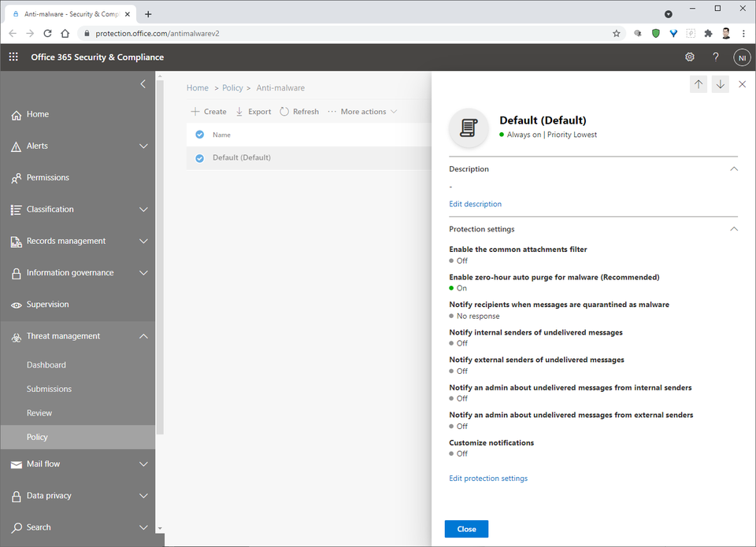Navigate to the previous item with the up arrow
This screenshot has width=756, height=547.
[699, 83]
